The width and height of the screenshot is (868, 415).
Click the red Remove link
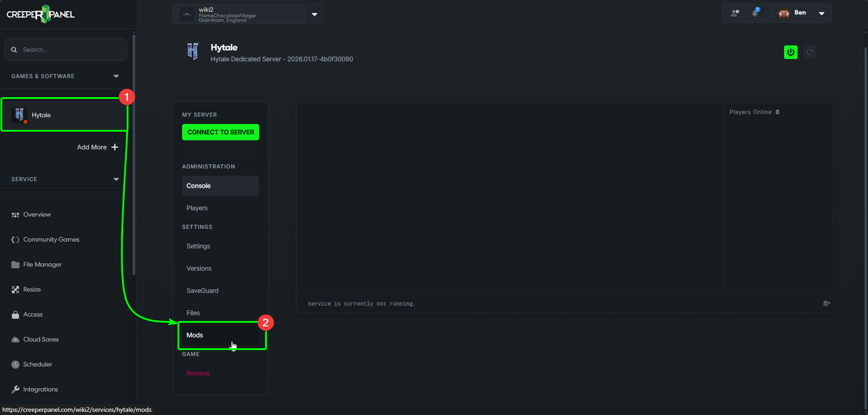[x=198, y=374]
